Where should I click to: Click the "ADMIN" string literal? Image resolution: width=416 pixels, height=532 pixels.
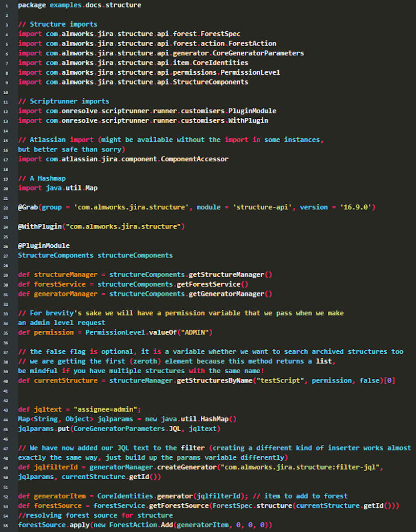pos(195,332)
